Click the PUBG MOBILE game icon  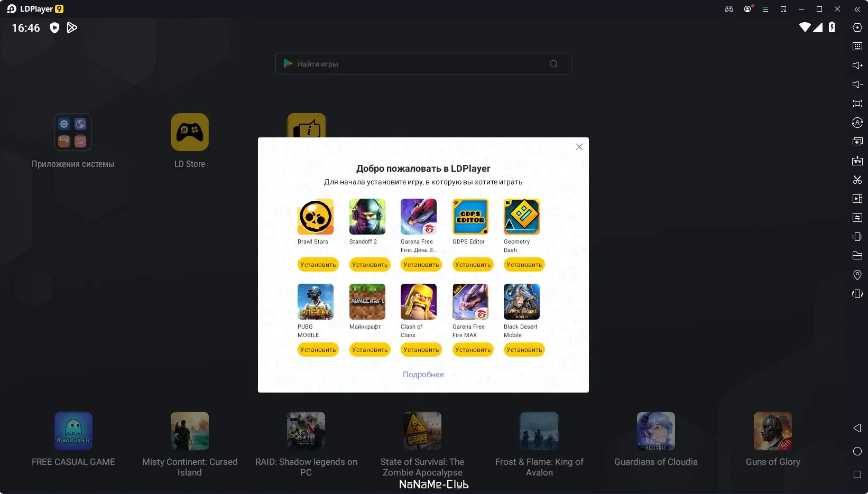pos(316,302)
